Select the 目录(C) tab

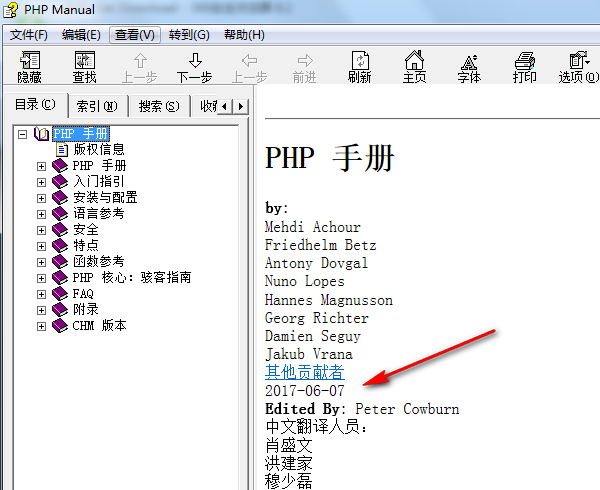pyautogui.click(x=35, y=104)
